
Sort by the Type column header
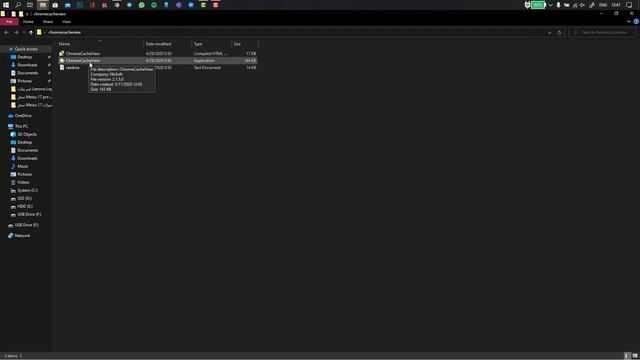(x=211, y=44)
